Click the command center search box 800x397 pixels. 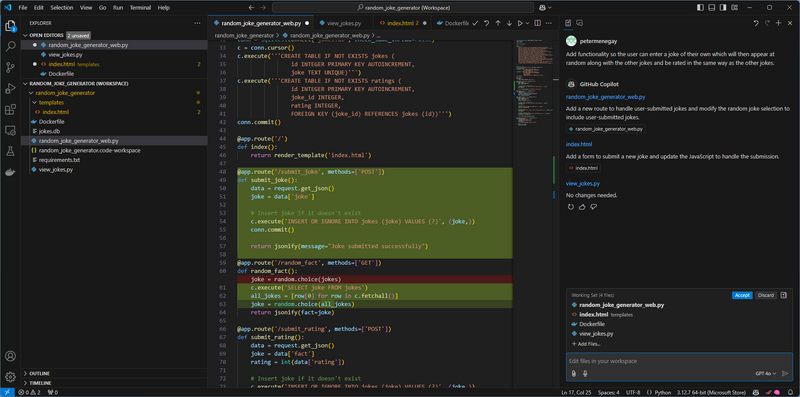[403, 8]
